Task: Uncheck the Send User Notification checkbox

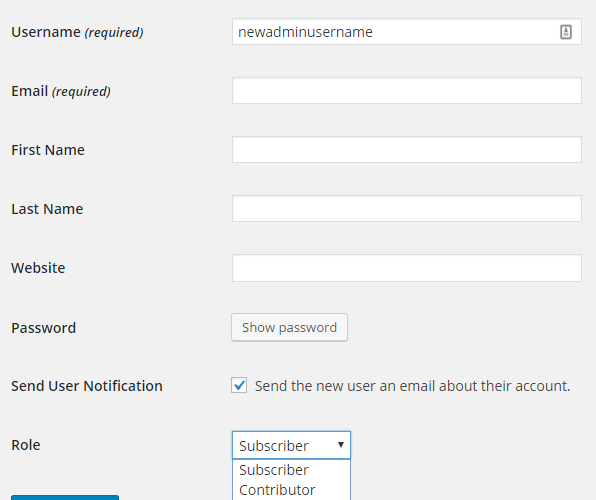Action: click(239, 385)
